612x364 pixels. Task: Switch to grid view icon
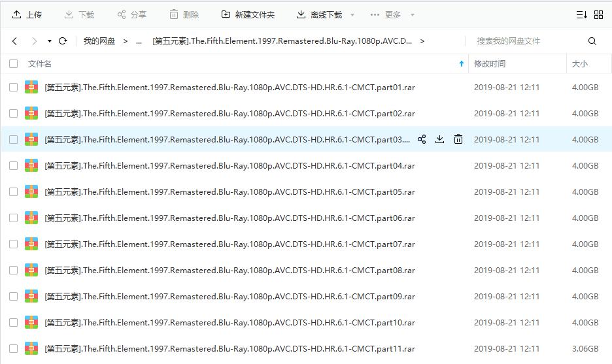[x=598, y=15]
